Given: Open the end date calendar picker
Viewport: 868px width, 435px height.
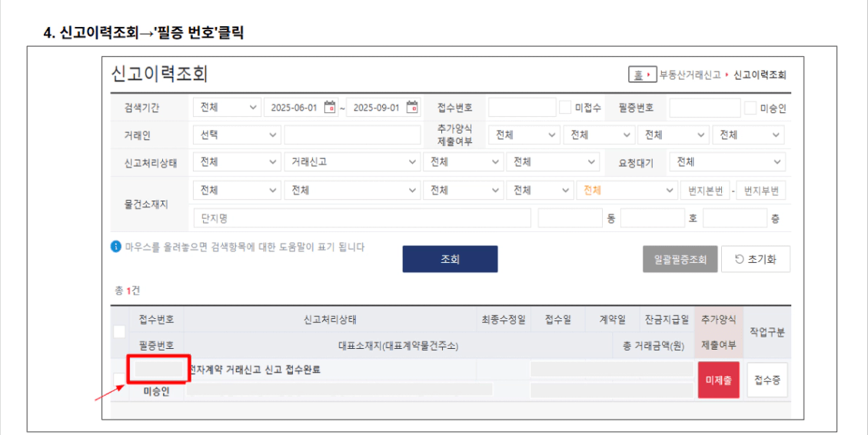Looking at the screenshot, I should coord(412,108).
